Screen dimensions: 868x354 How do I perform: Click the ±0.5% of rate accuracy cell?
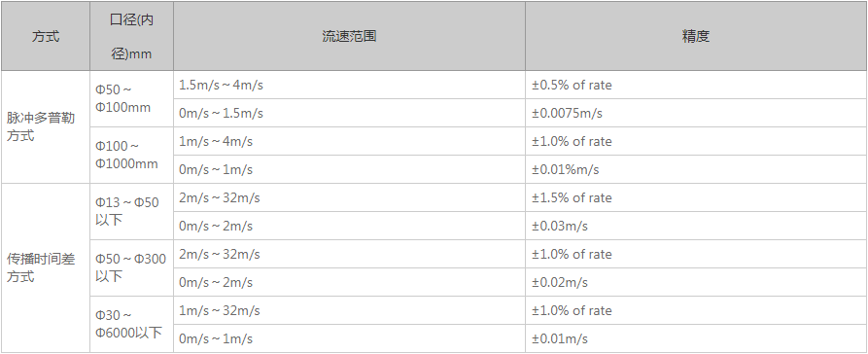[696, 85]
